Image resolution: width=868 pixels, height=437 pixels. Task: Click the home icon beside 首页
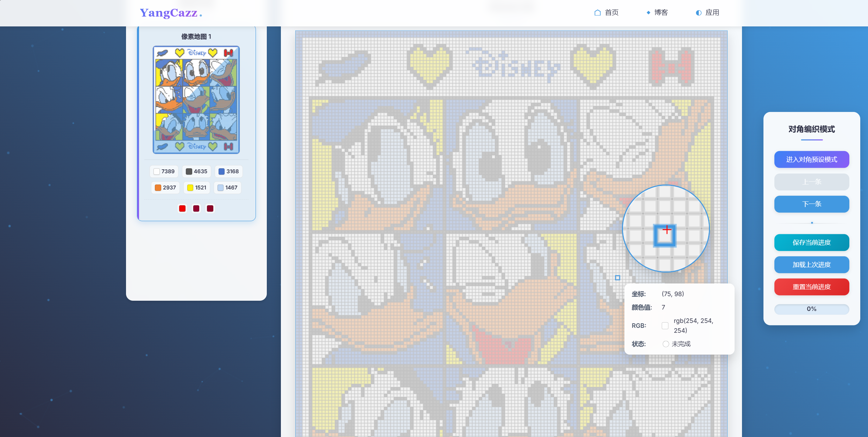tap(597, 13)
